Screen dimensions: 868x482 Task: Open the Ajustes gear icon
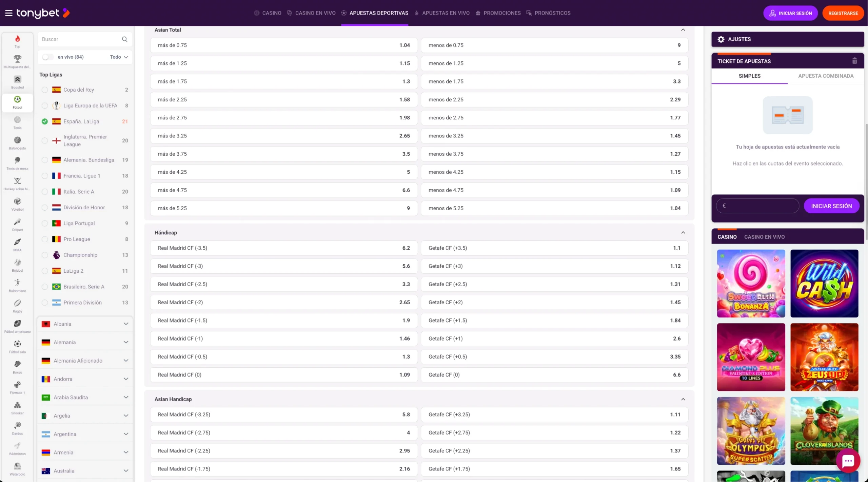coord(721,39)
